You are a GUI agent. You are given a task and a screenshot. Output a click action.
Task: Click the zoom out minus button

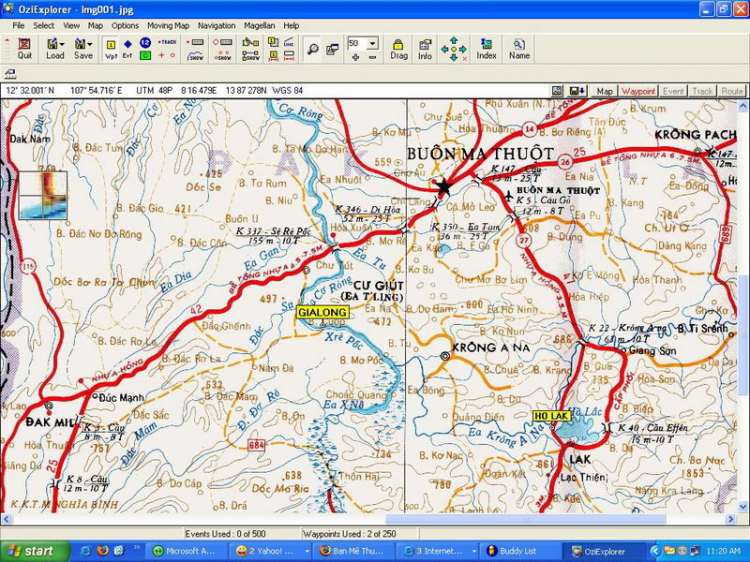(x=373, y=57)
